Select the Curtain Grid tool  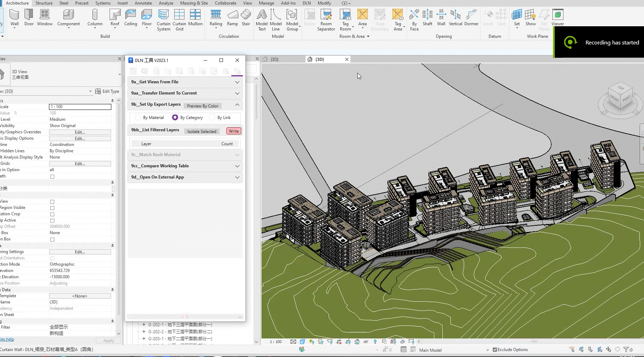pos(179,20)
